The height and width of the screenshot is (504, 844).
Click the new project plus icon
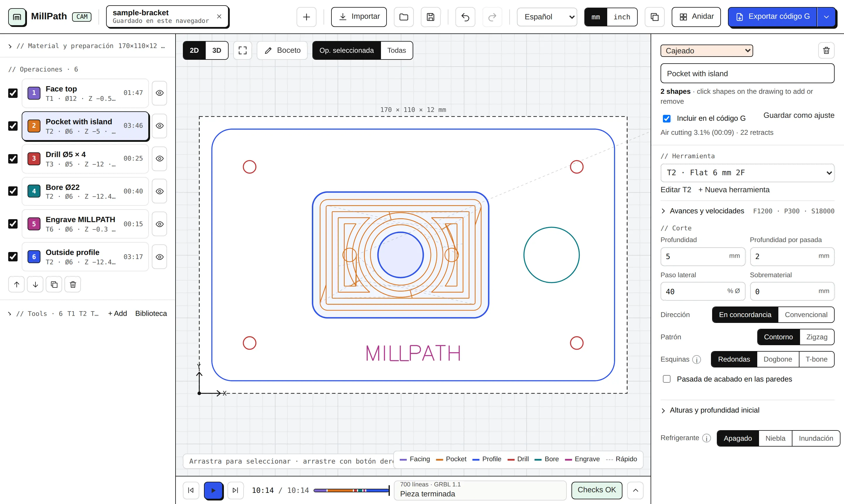point(306,17)
